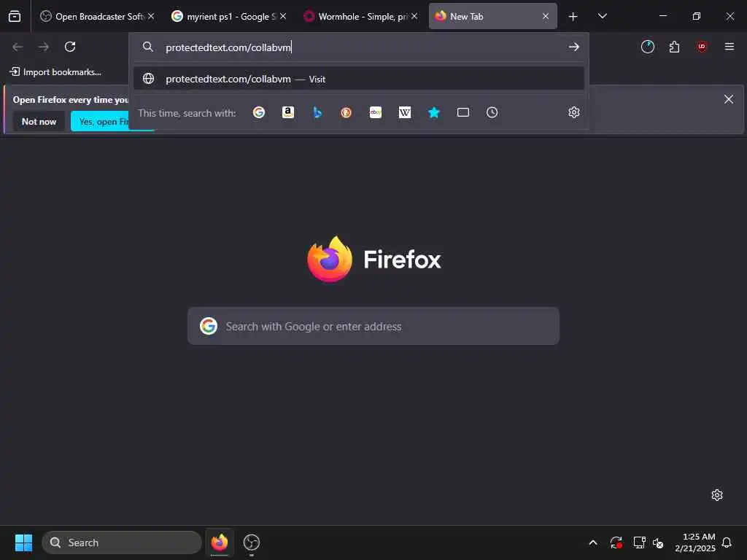Open clock showing 1:25 AM
This screenshot has height=560, width=747.
pyautogui.click(x=695, y=542)
